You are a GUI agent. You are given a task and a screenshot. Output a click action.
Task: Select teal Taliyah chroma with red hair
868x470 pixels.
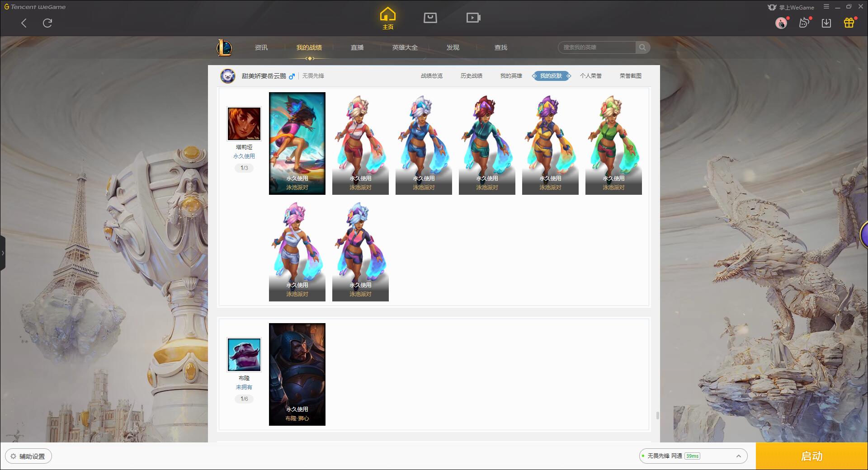pyautogui.click(x=487, y=144)
